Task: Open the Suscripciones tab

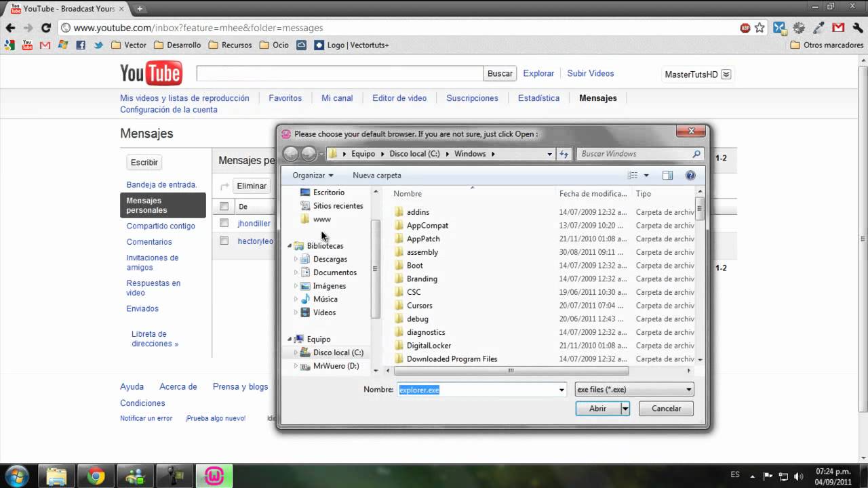Action: pos(472,98)
